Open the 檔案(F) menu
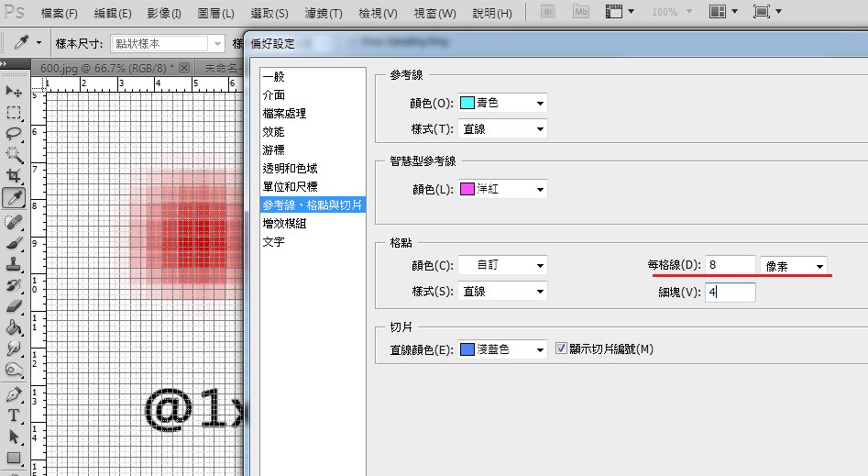 tap(60, 14)
